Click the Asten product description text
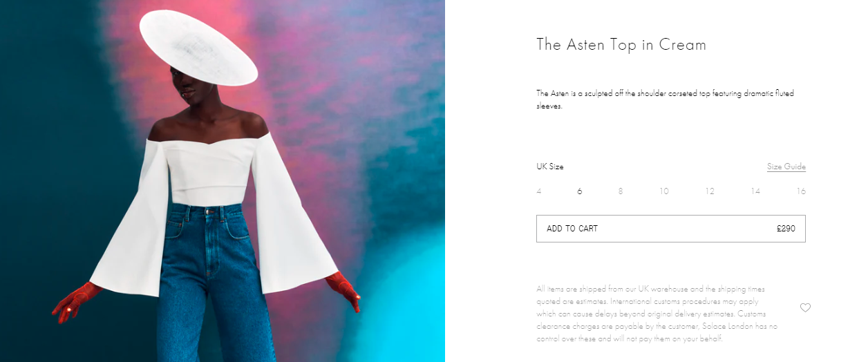 click(666, 99)
